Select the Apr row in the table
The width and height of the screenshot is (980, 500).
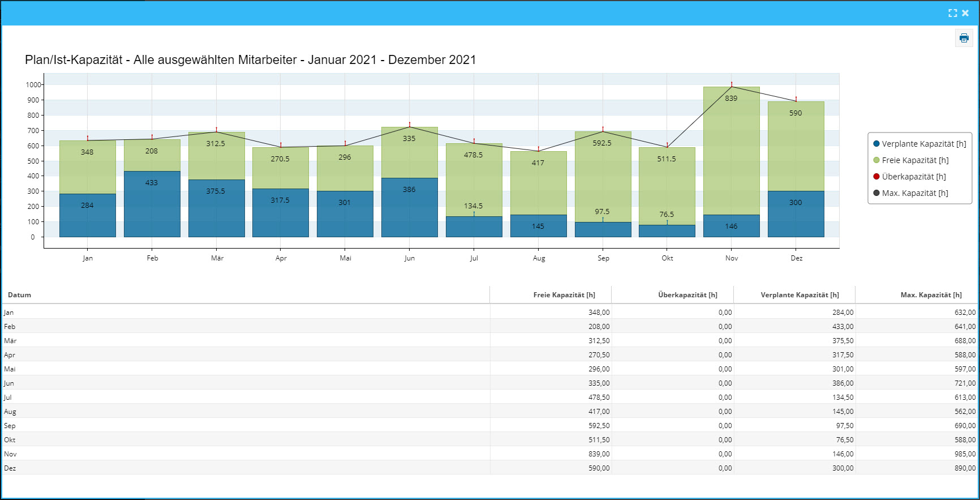coord(490,354)
